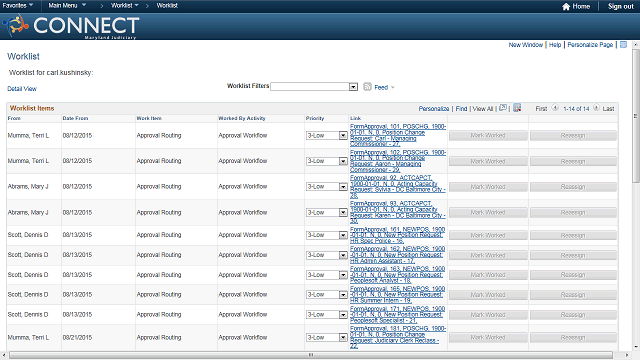Screen dimensions: 640x360
Task: Click Reassign for FormApproval 93 row
Action: (573, 213)
